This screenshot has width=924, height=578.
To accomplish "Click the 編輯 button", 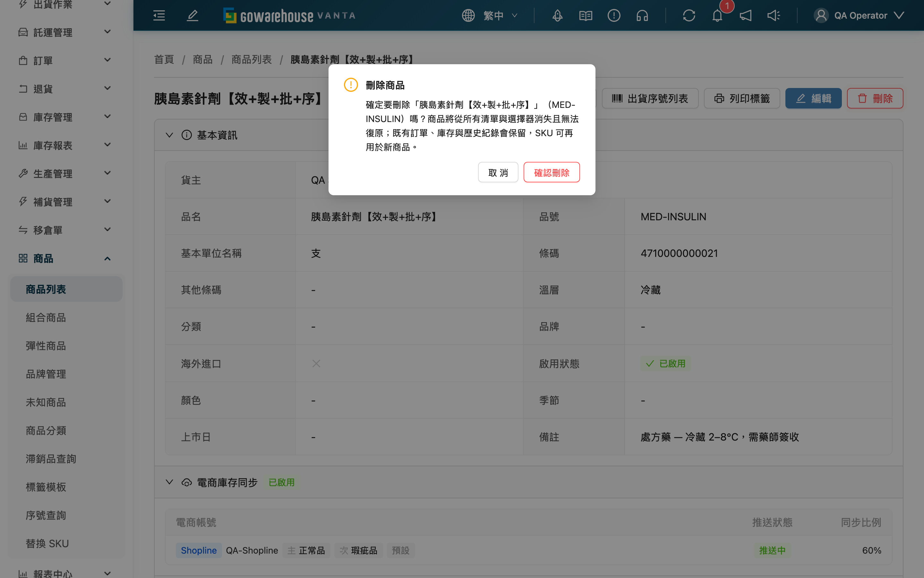I will pyautogui.click(x=813, y=98).
